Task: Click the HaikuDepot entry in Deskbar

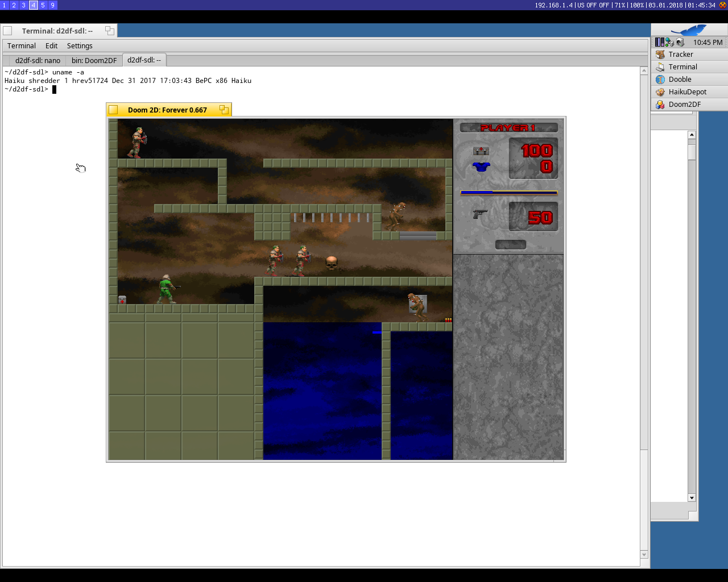Action: click(689, 92)
